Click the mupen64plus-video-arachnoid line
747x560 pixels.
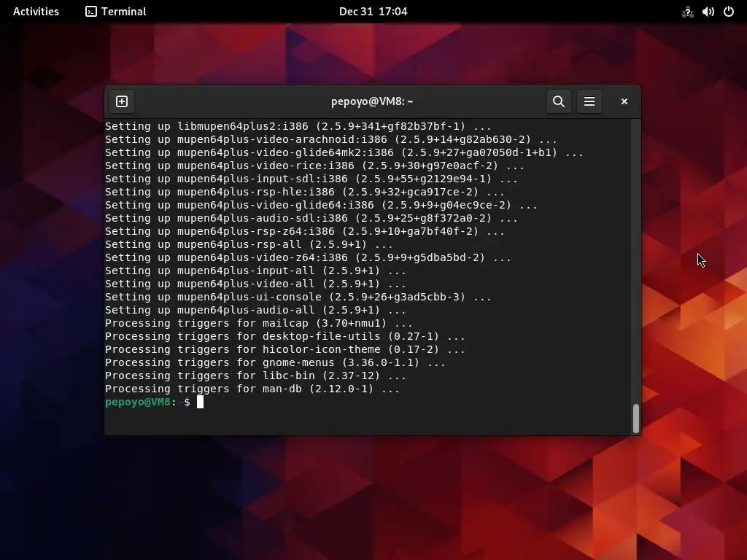point(331,139)
